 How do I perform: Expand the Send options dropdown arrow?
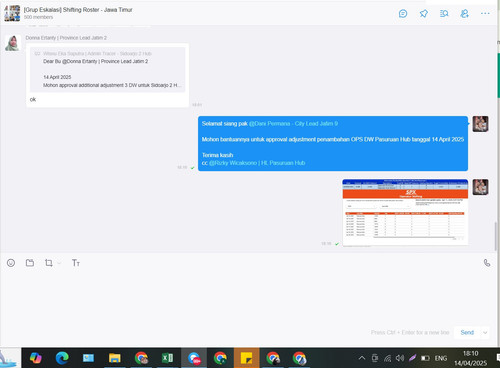(485, 332)
